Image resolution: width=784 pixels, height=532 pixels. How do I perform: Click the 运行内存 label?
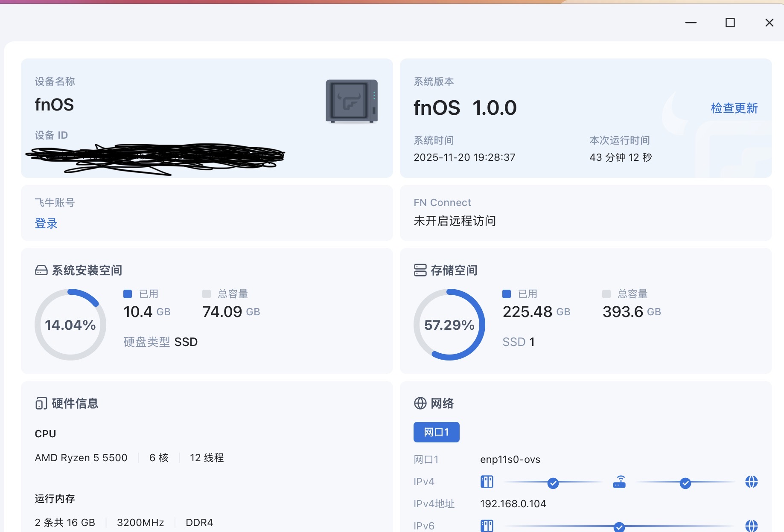[55, 499]
